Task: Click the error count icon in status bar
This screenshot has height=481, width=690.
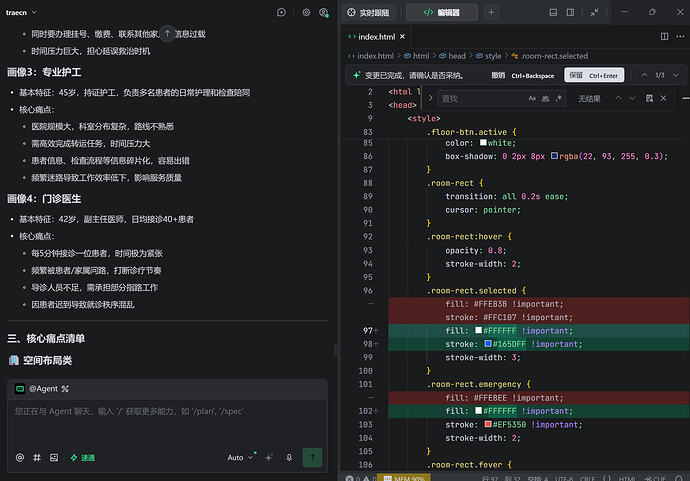Action: (350, 478)
